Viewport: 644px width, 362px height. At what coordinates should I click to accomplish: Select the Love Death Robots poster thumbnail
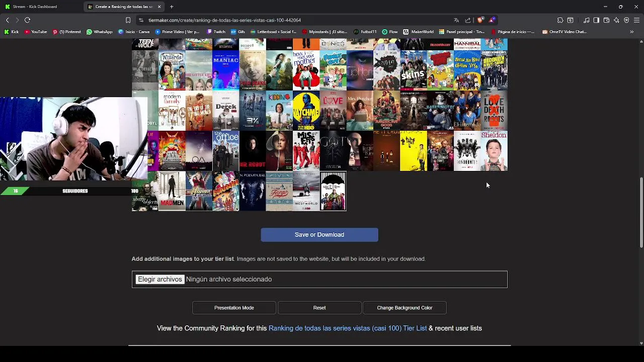494,111
